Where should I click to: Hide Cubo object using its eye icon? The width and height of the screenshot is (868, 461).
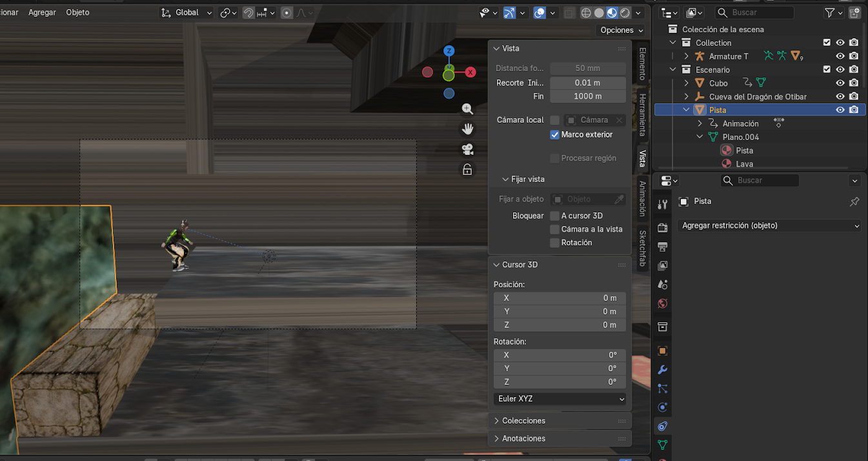tap(840, 83)
